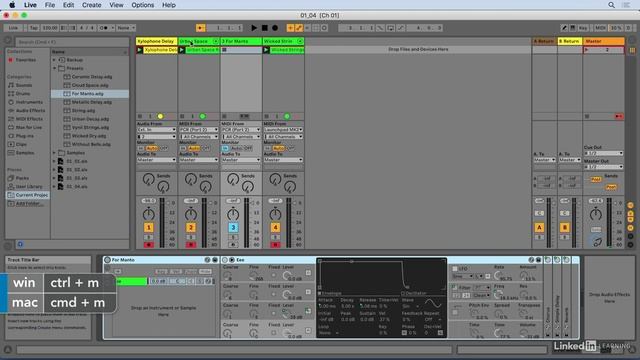Toggle MIDI map mode button
The height and width of the screenshot is (360, 640).
[600, 28]
